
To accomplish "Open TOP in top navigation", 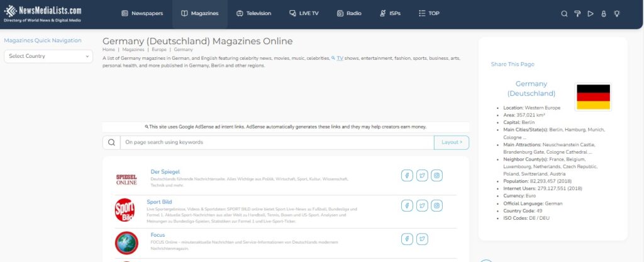I will [x=429, y=14].
